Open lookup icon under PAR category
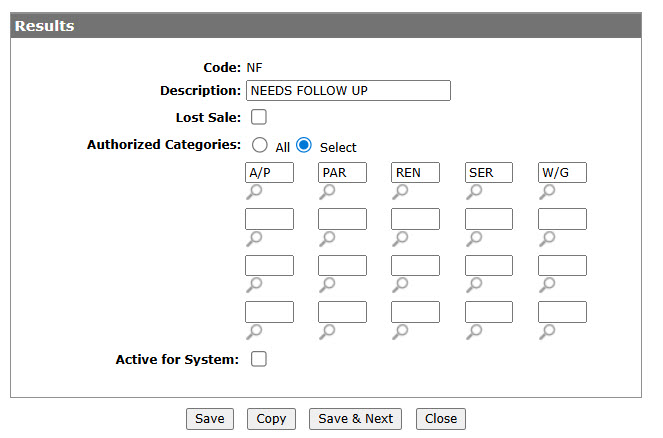 click(x=327, y=192)
